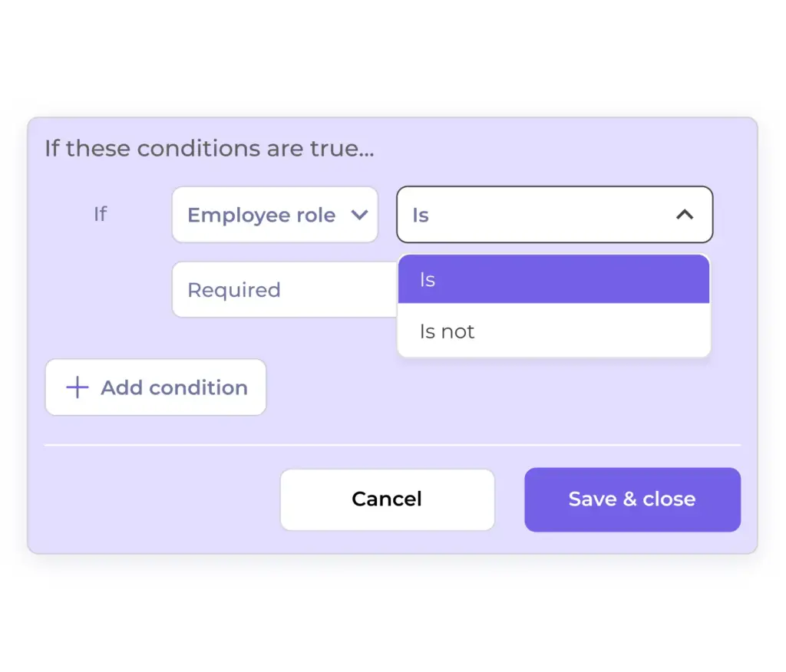Open the Employee role dropdown
The width and height of the screenshot is (786, 672).
point(275,215)
